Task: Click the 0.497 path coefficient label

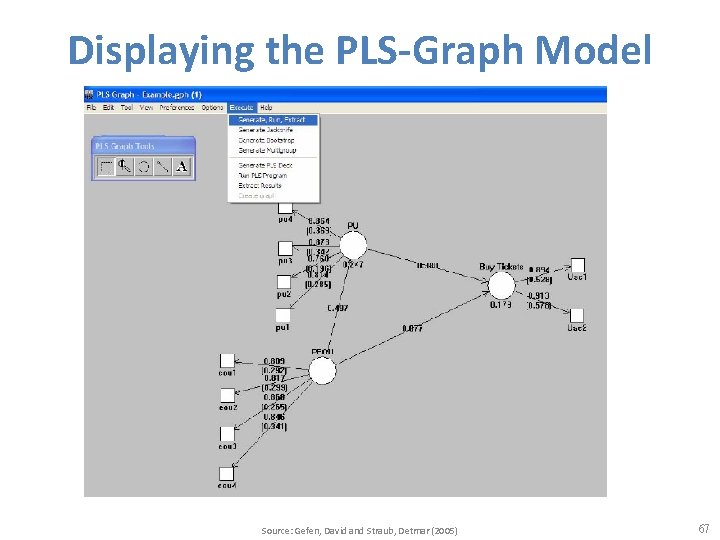Action: (338, 308)
